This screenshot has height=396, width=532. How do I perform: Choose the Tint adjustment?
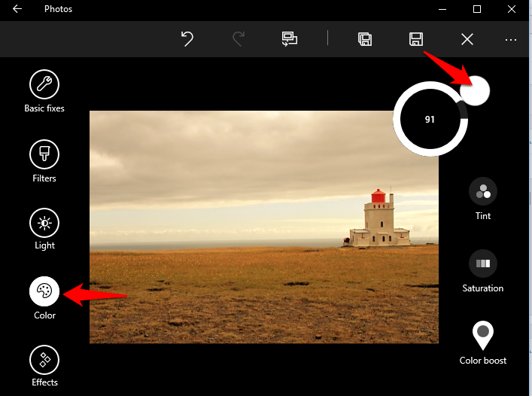pyautogui.click(x=483, y=191)
